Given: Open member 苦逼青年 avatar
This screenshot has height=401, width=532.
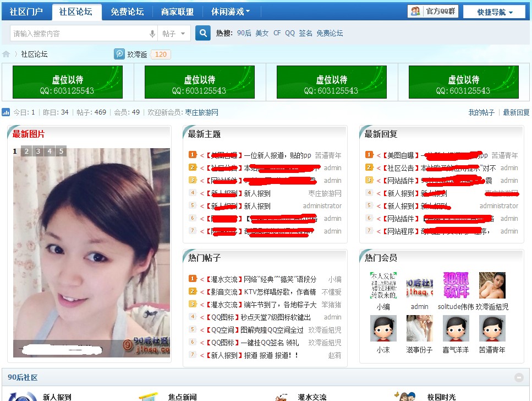Looking at the screenshot, I should 492,328.
